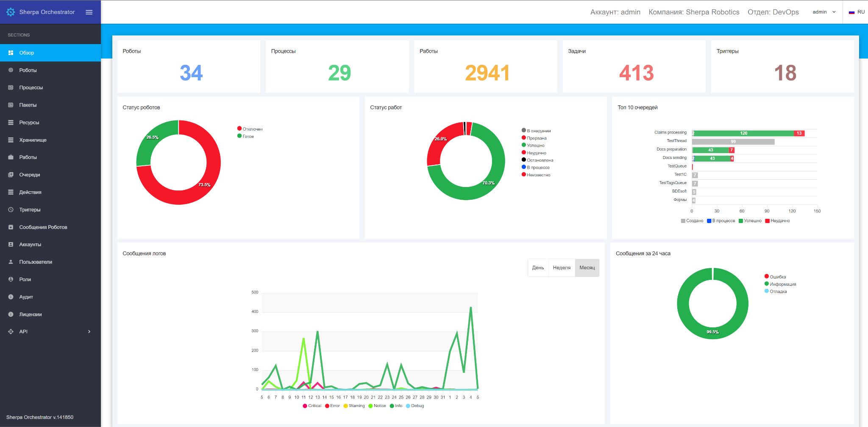Viewport: 868px width, 427px height.
Task: Click the Лицензии info icon in sidebar
Action: click(11, 315)
